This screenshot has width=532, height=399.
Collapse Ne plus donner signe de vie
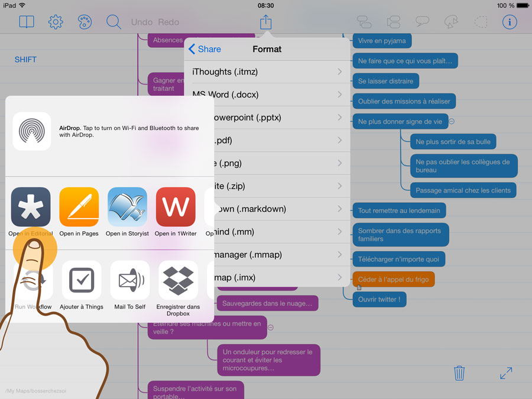(x=452, y=121)
